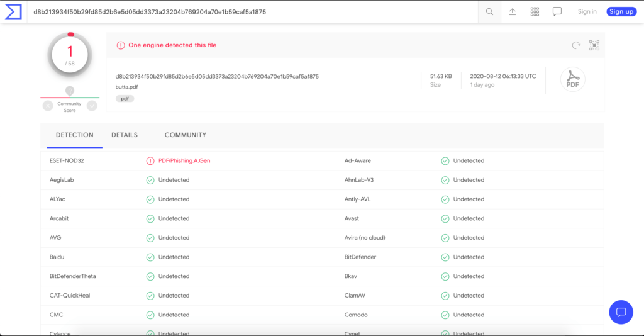Open the file upload icon
The height and width of the screenshot is (336, 644).
(513, 11)
